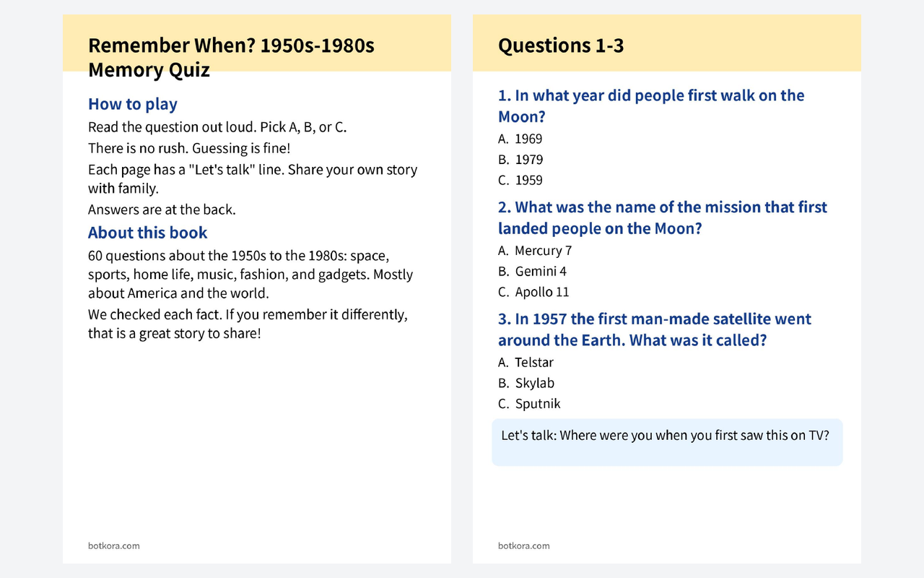This screenshot has height=578, width=924.
Task: Click the Answers are at the back line
Action: coord(162,210)
